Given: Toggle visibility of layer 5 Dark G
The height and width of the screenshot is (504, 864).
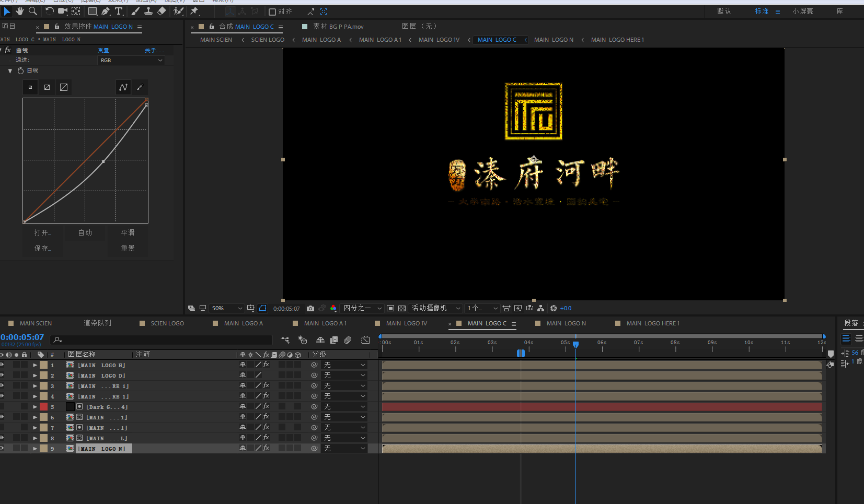Looking at the screenshot, I should [x=2, y=406].
